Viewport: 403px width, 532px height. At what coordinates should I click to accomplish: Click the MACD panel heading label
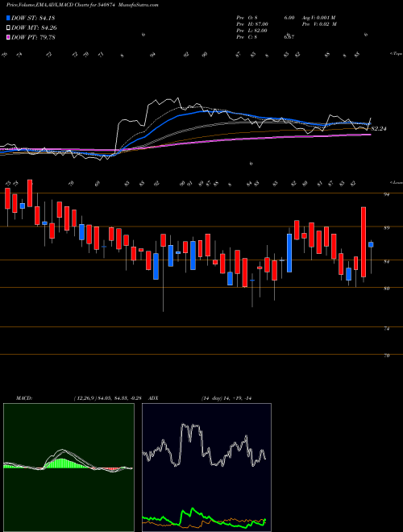click(24, 398)
